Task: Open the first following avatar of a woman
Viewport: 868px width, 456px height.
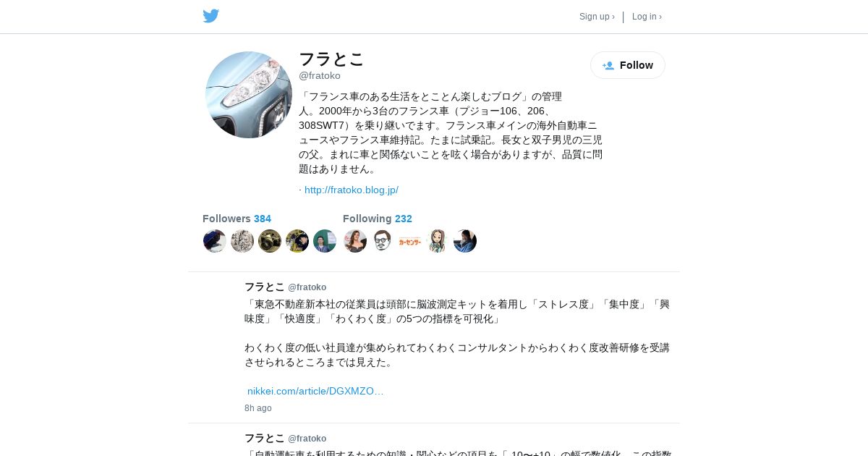Action: [355, 241]
